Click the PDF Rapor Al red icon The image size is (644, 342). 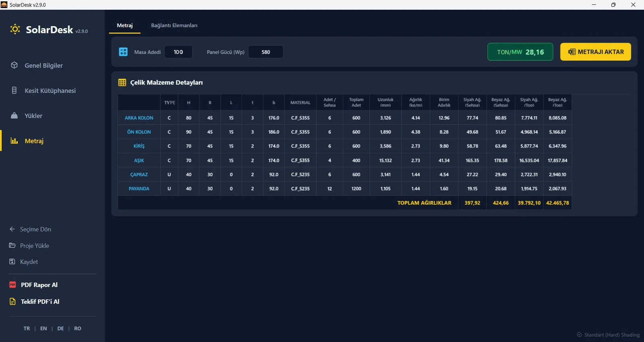12,285
